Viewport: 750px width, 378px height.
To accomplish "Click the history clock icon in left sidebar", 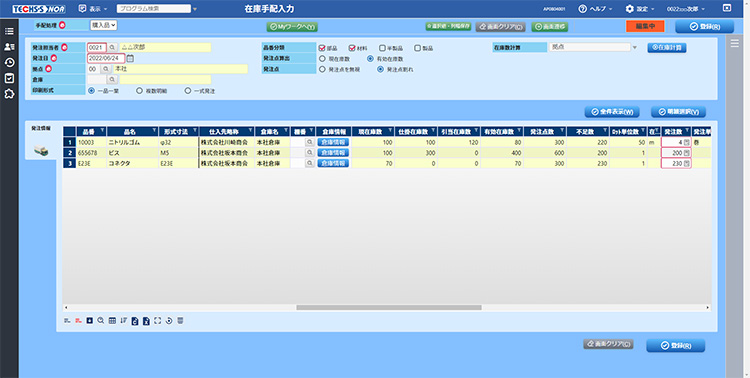I will pyautogui.click(x=9, y=63).
